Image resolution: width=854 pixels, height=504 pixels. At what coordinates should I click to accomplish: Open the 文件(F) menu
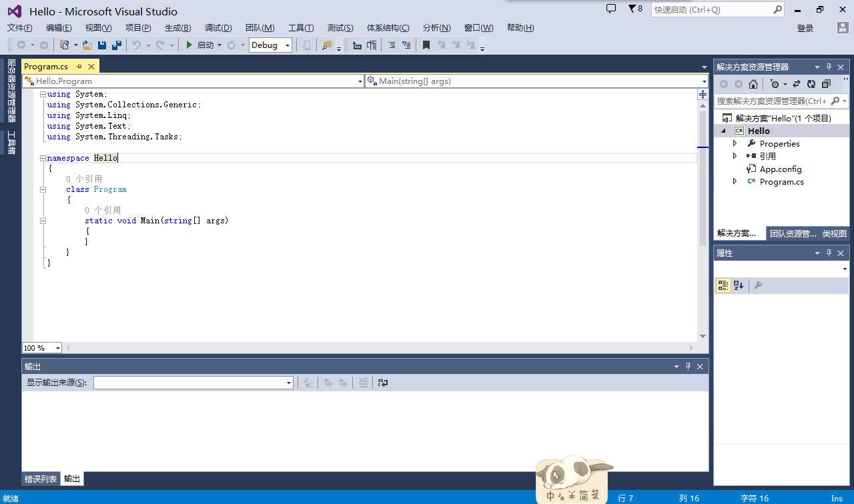click(x=20, y=27)
